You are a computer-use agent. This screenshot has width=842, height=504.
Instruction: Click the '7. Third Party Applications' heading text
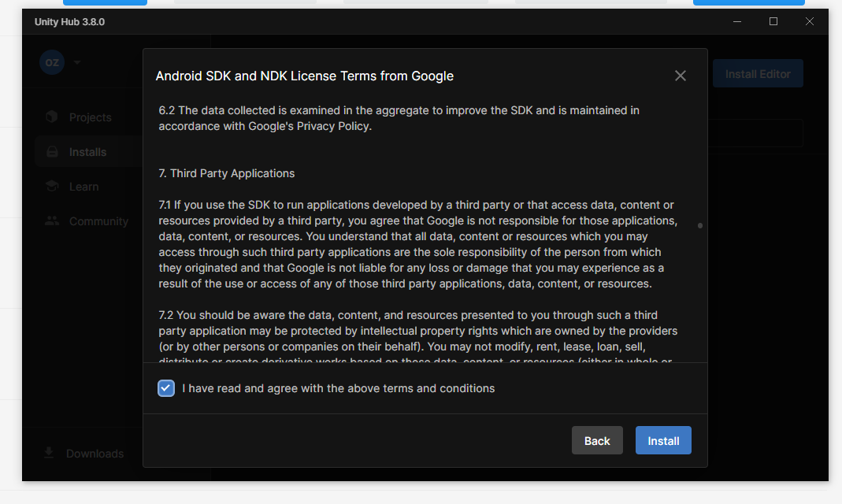coord(227,173)
